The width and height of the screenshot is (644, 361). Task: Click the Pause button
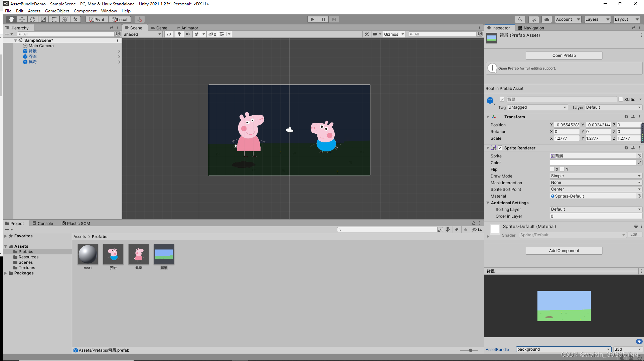coord(323,19)
